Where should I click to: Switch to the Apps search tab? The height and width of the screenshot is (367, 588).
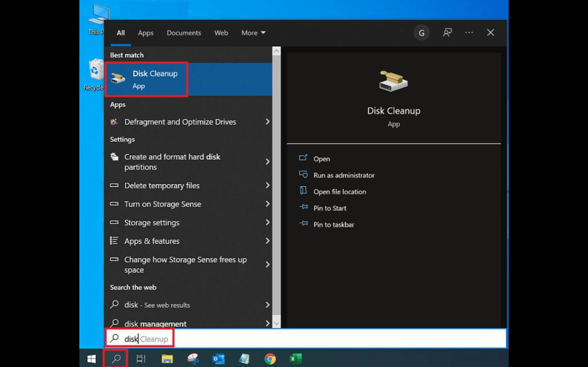pyautogui.click(x=145, y=33)
